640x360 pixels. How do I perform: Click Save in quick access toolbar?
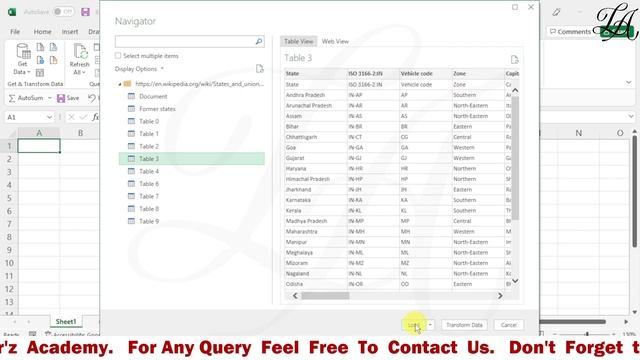click(68, 98)
